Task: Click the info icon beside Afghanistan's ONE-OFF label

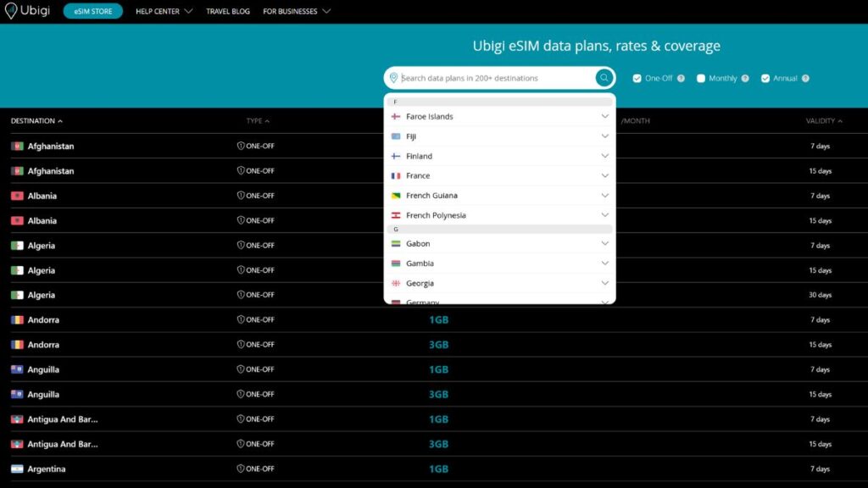Action: coord(242,146)
